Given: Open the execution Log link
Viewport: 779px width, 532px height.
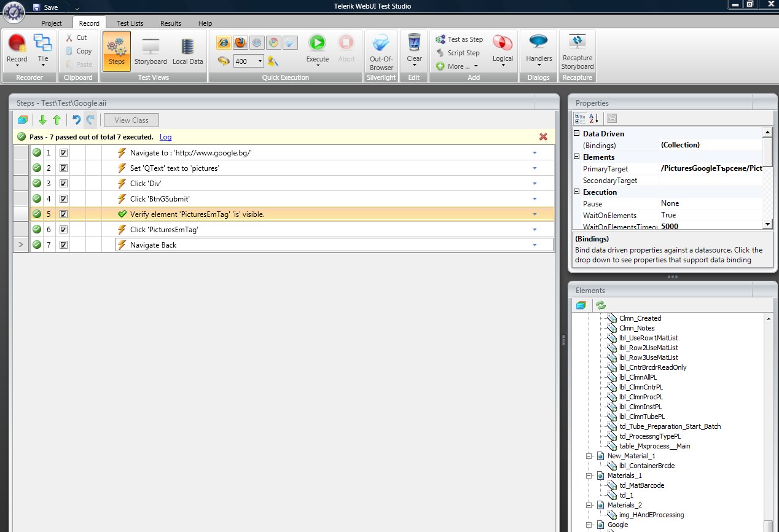Looking at the screenshot, I should pos(165,137).
